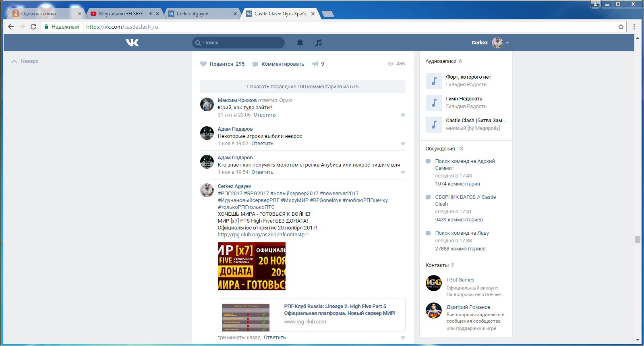Click the VK logo home icon
The height and width of the screenshot is (346, 644).
[x=132, y=42]
